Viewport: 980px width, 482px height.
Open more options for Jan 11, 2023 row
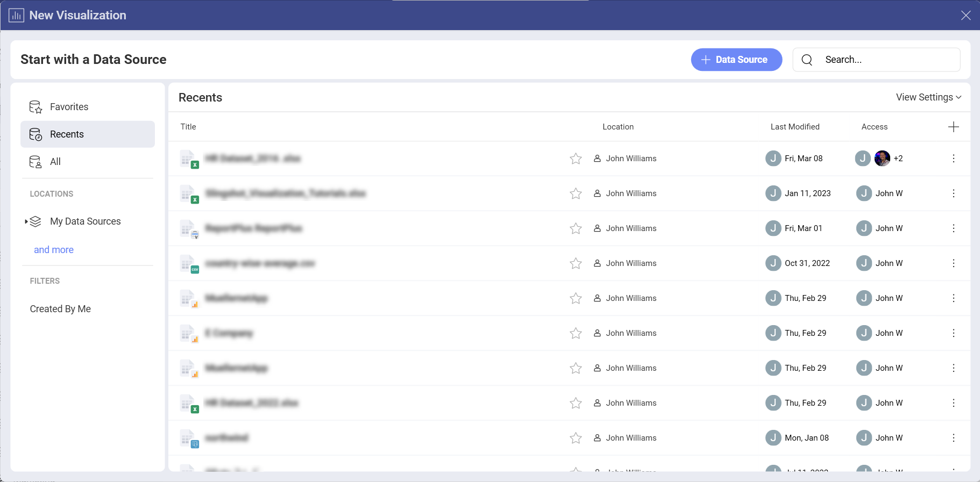953,193
